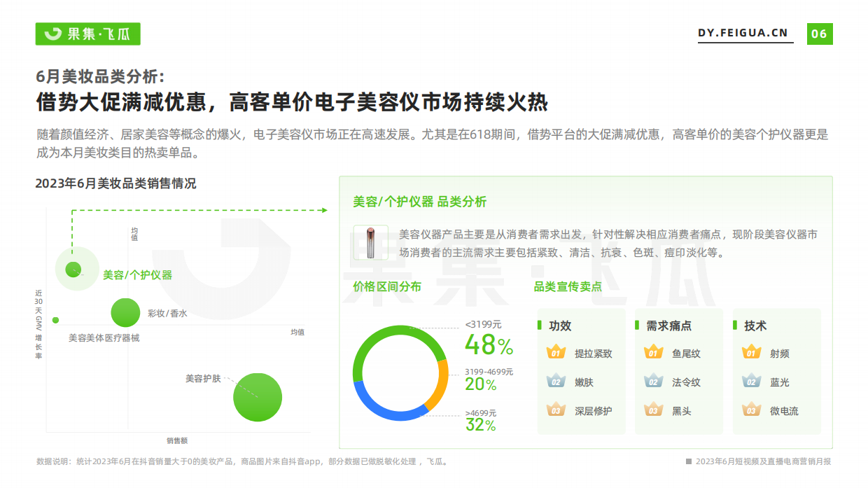868x488 pixels.
Task: Click the silver 02 crown beside 法令纹
Action: pyautogui.click(x=653, y=382)
